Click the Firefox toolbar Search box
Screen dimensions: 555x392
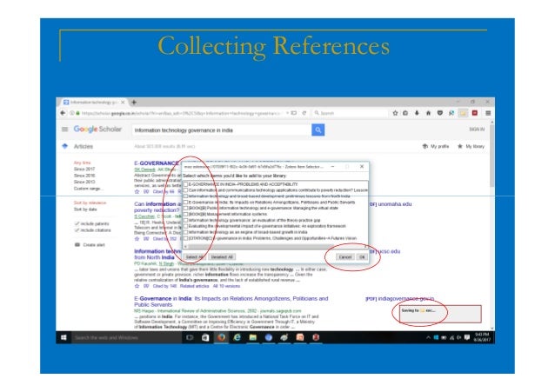pos(351,113)
